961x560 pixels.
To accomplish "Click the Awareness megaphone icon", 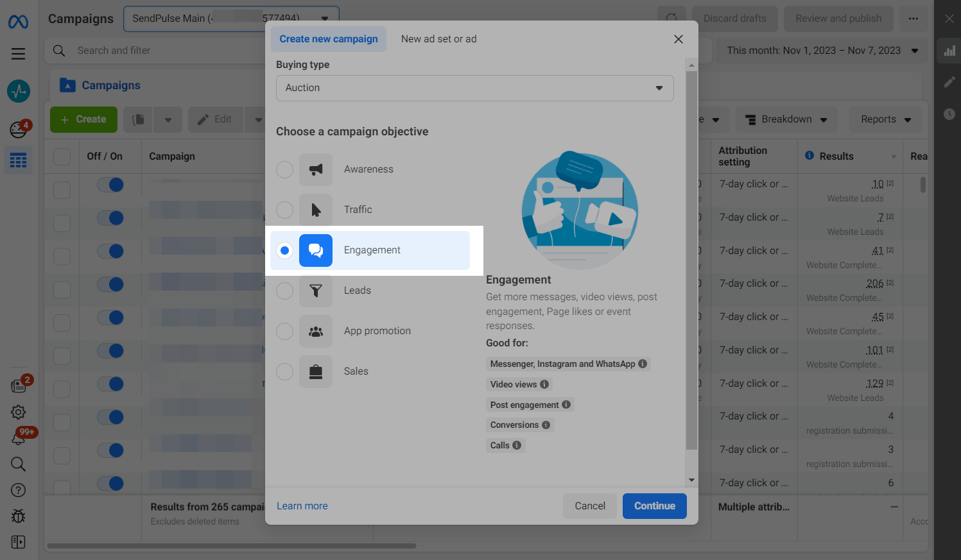I will [x=315, y=169].
